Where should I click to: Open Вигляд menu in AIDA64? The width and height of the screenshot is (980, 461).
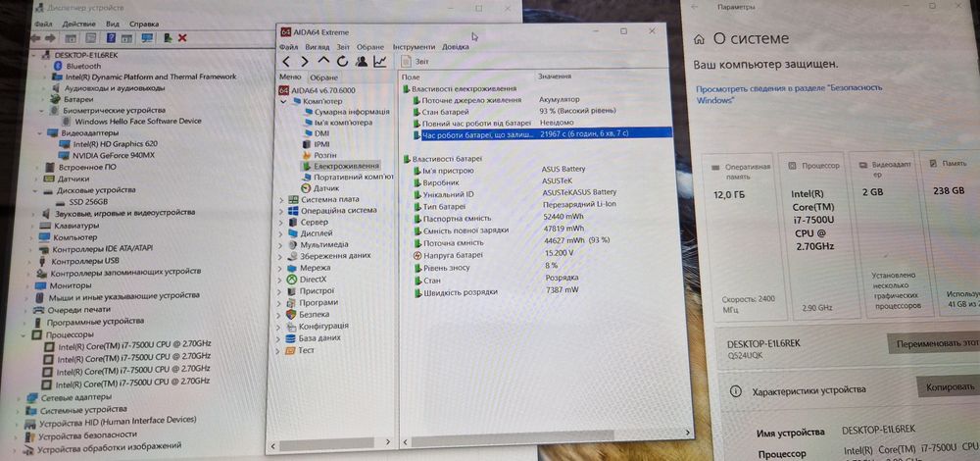318,47
